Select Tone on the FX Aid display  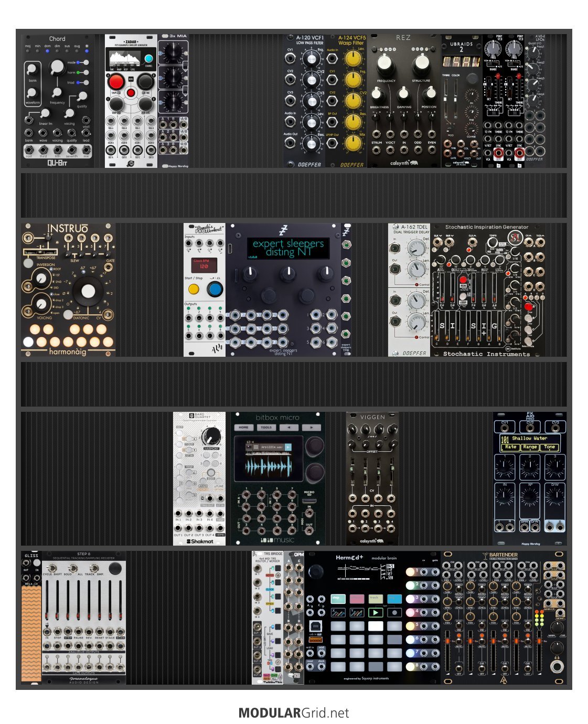549,447
